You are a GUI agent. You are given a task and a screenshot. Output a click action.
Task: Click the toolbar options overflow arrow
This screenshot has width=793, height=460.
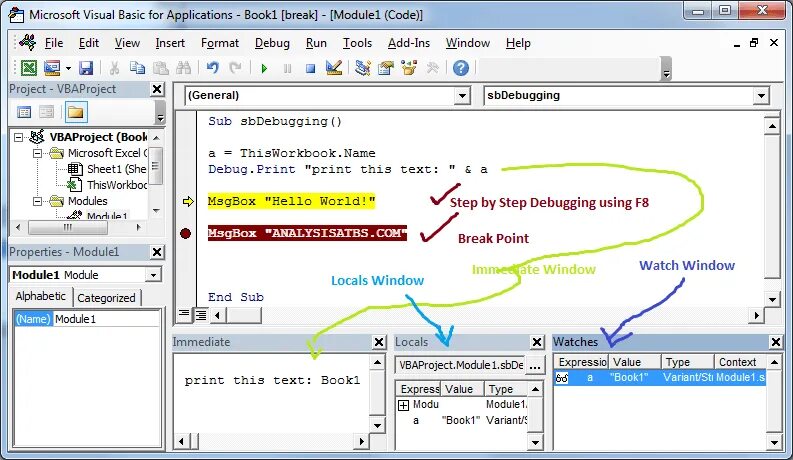(666, 70)
